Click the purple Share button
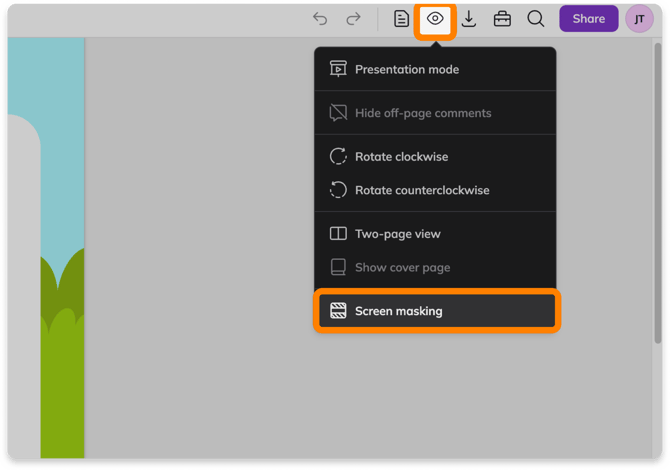The width and height of the screenshot is (670, 470). (x=588, y=19)
